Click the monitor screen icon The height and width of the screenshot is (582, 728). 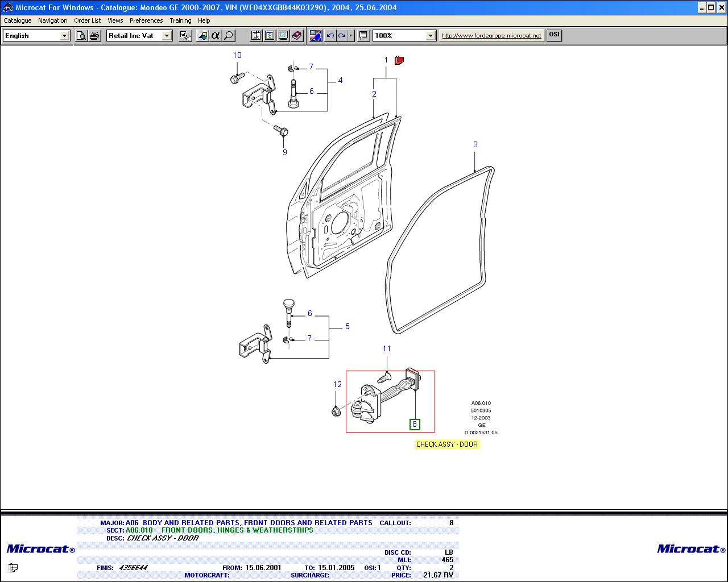(x=283, y=36)
